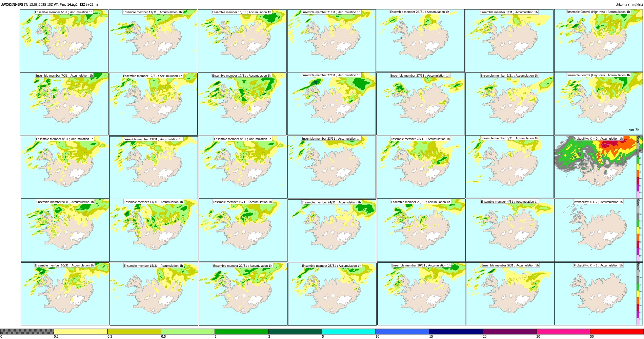Select the Ensemble member 1/31 map panel
This screenshot has height=339, width=644.
(x=509, y=41)
